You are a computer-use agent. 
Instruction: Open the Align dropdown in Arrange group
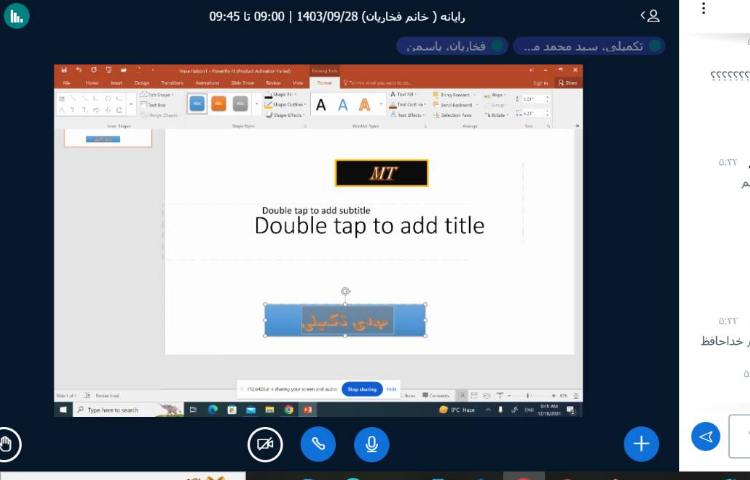coord(495,95)
